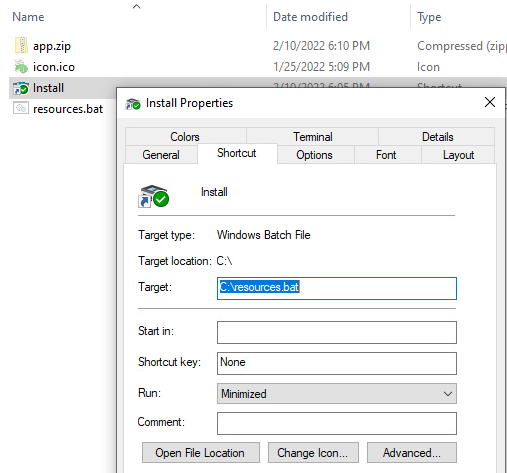Switch to the Terminal tab
This screenshot has width=507, height=473.
coord(312,137)
